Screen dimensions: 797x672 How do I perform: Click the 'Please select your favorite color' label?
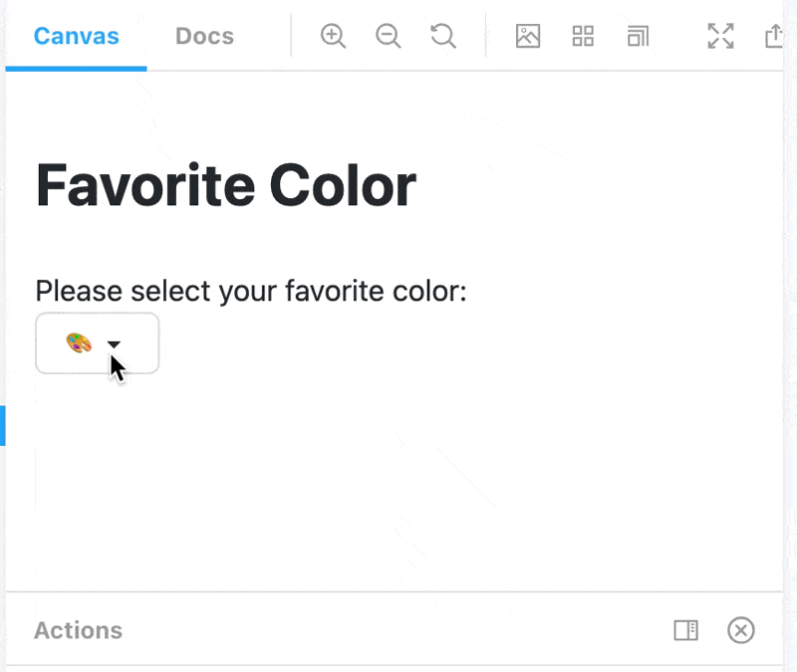(251, 291)
